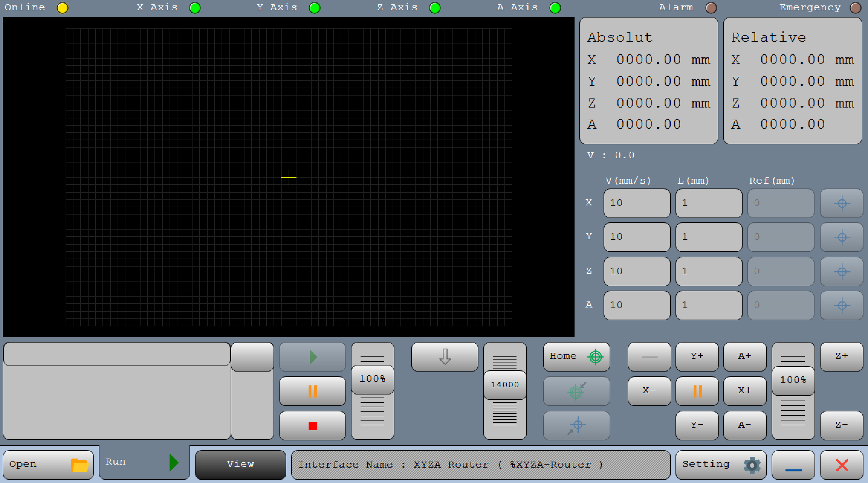Click the A axis L (mm) field
Screen dimensions: 868x483
[x=708, y=305]
